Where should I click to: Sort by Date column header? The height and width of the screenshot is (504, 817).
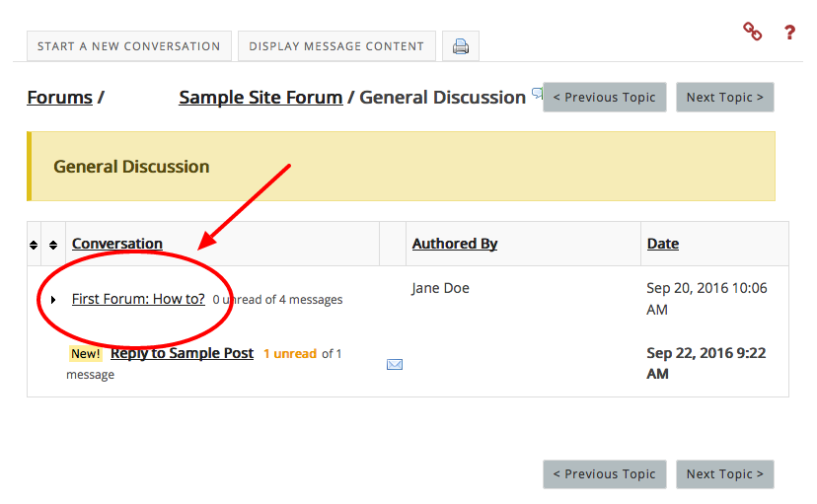pos(663,244)
